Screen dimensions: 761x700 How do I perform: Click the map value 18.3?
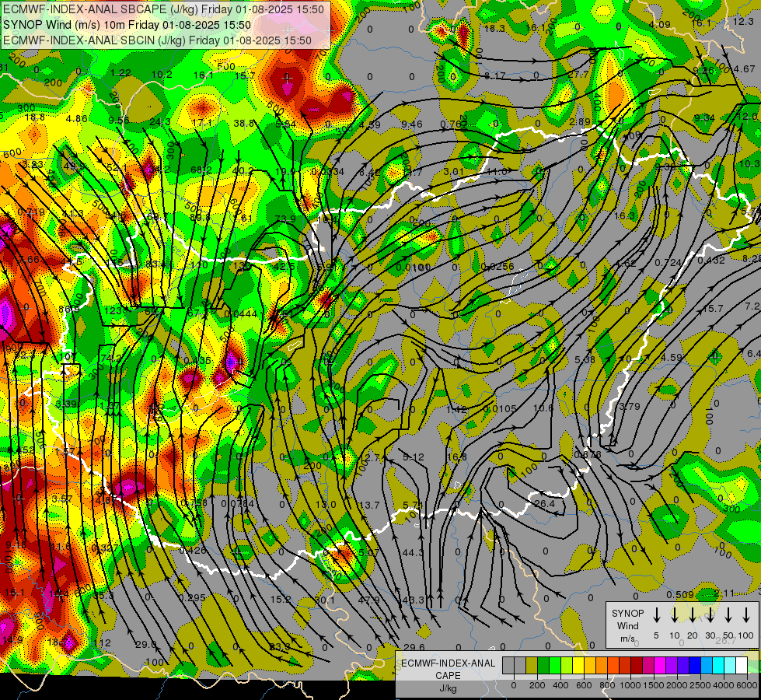click(494, 29)
